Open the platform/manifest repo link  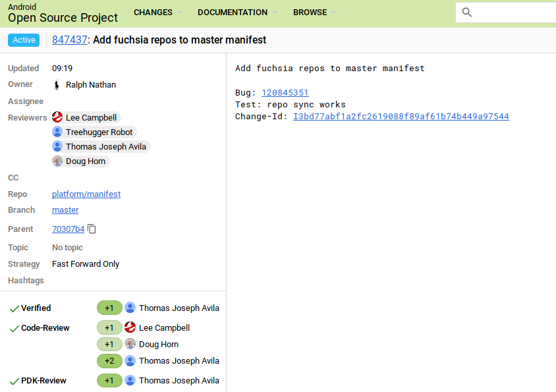tap(86, 194)
